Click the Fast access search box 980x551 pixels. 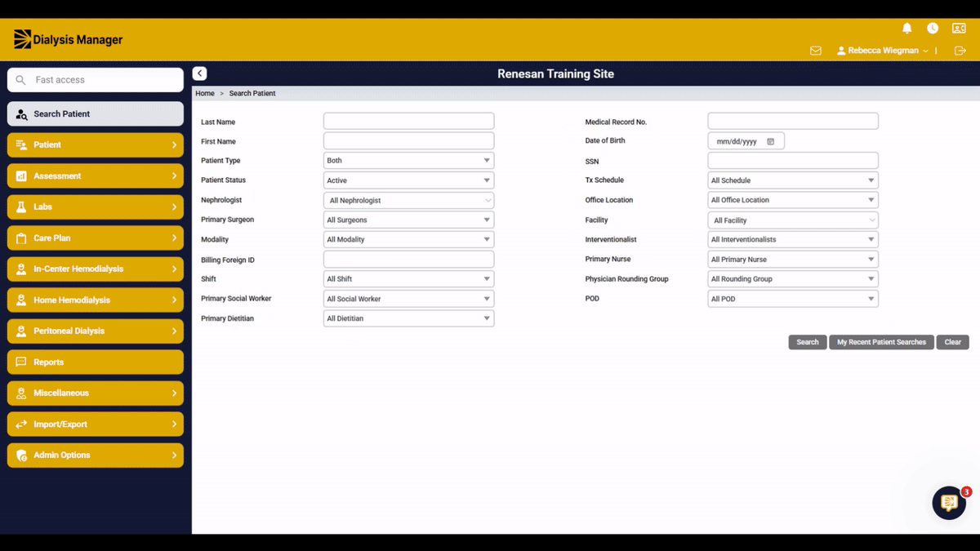[x=96, y=80]
